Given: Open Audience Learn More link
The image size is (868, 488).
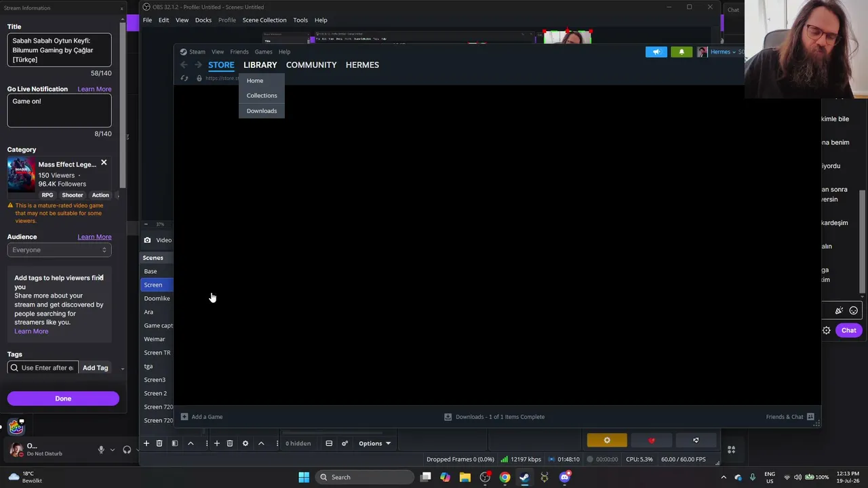Looking at the screenshot, I should pyautogui.click(x=94, y=237).
